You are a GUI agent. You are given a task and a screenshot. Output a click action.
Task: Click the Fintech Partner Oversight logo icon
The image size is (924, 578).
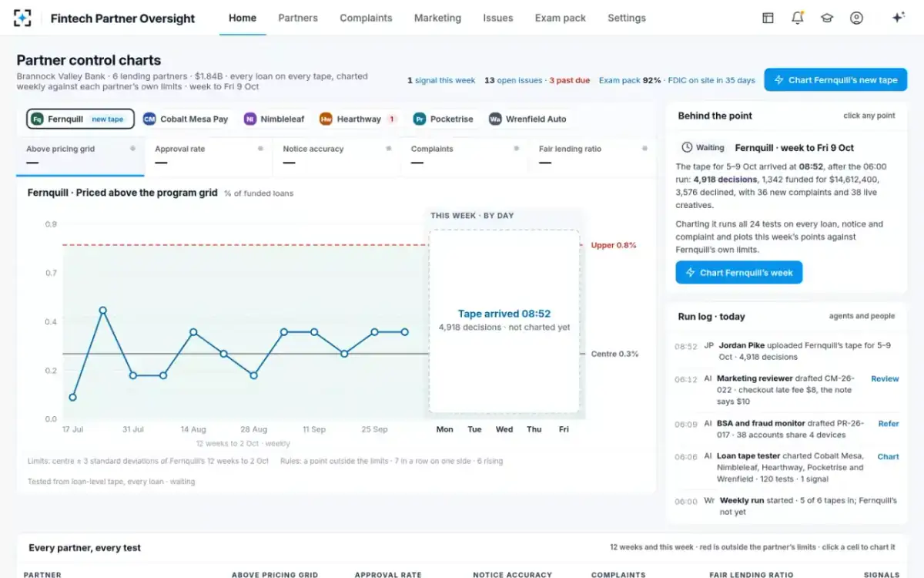tap(22, 18)
